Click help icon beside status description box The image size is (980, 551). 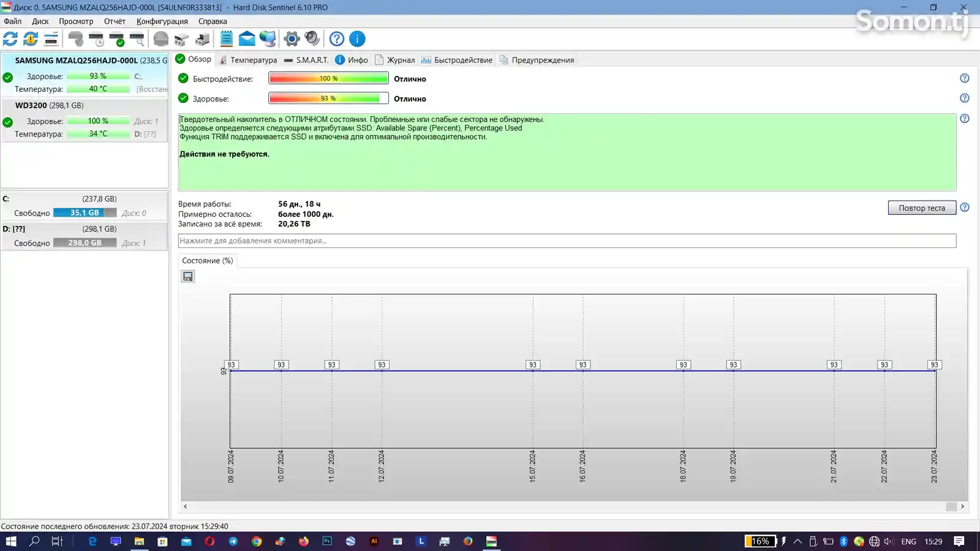pyautogui.click(x=965, y=118)
